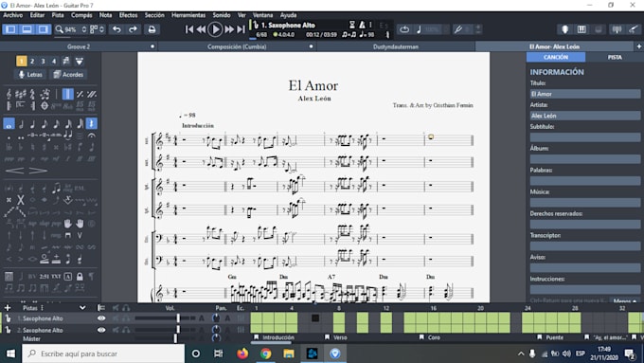
Task: Click the Título input field
Action: tap(585, 94)
